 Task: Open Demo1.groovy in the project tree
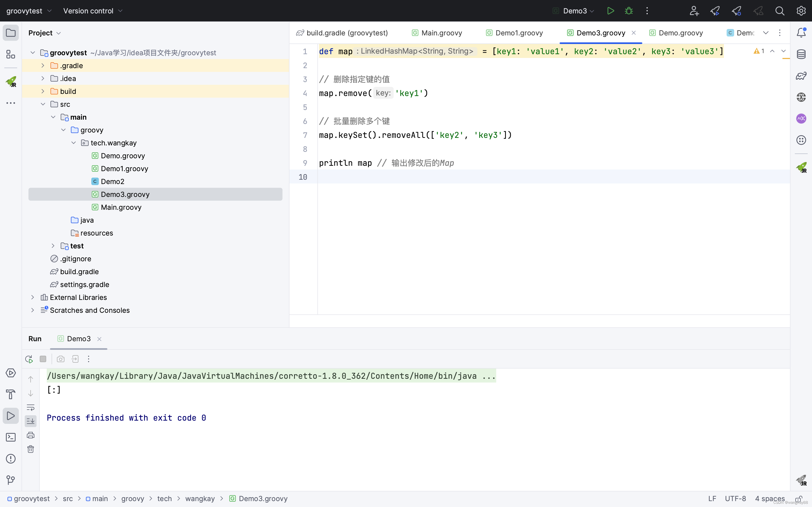pos(124,169)
